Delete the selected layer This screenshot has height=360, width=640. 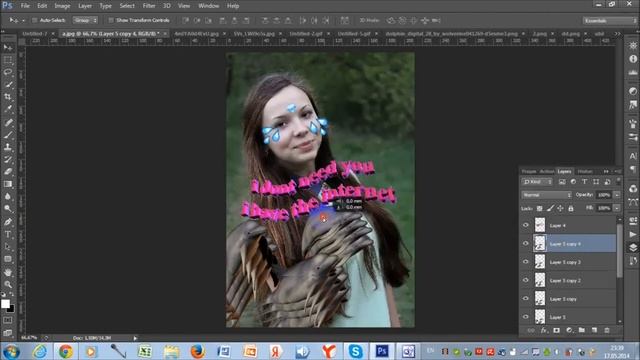(607, 330)
